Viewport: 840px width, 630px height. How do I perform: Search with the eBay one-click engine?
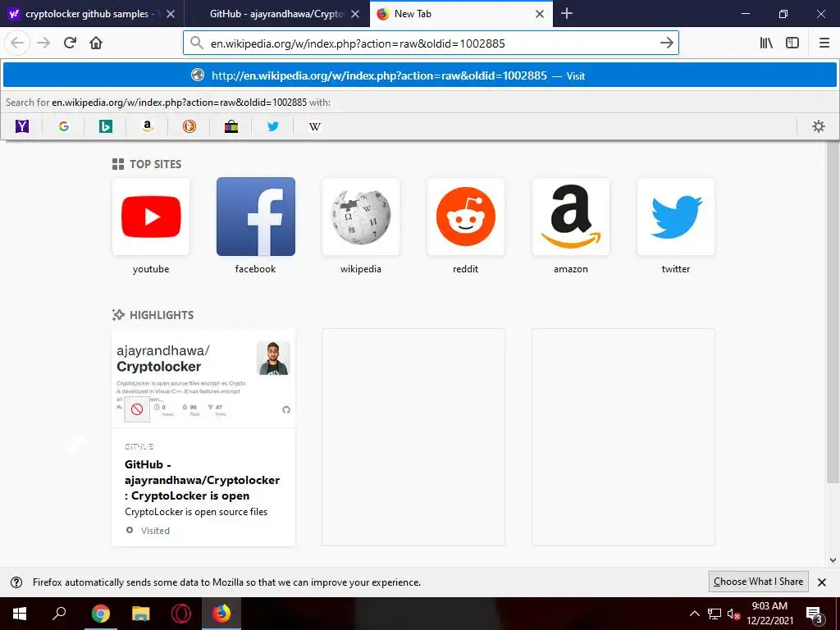coord(231,126)
